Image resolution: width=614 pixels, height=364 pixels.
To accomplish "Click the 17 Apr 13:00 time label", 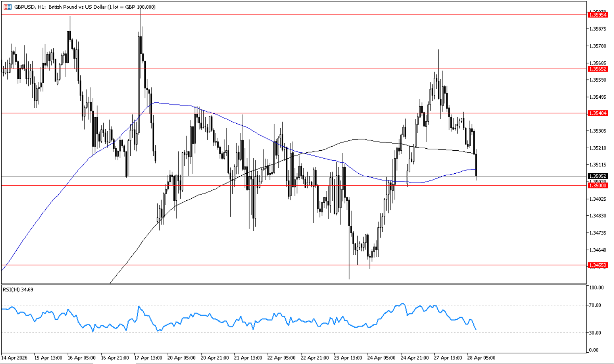I will (148, 358).
